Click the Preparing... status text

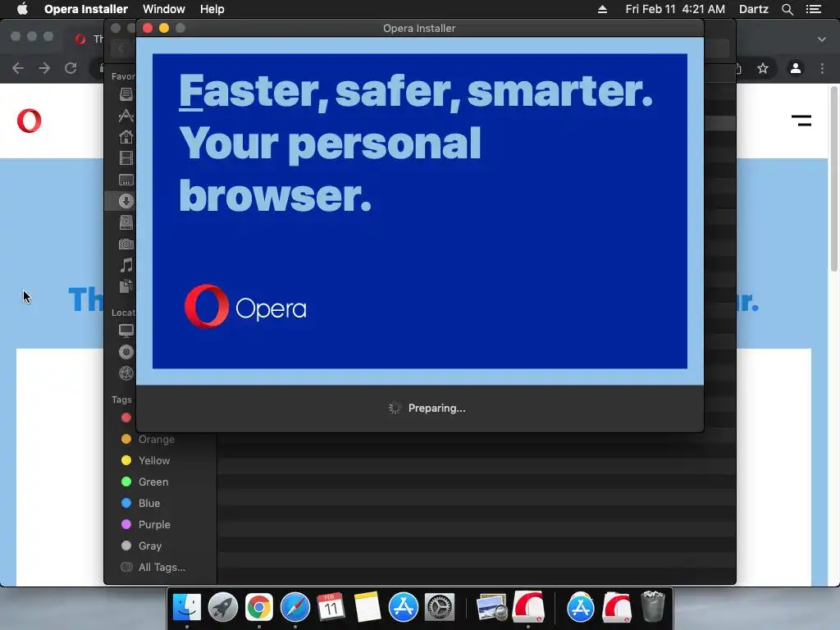(436, 409)
